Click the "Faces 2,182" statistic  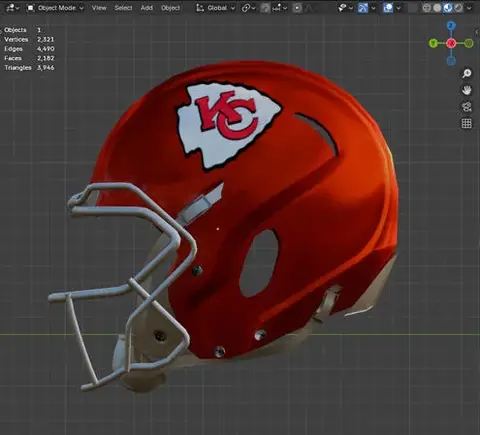[29, 58]
